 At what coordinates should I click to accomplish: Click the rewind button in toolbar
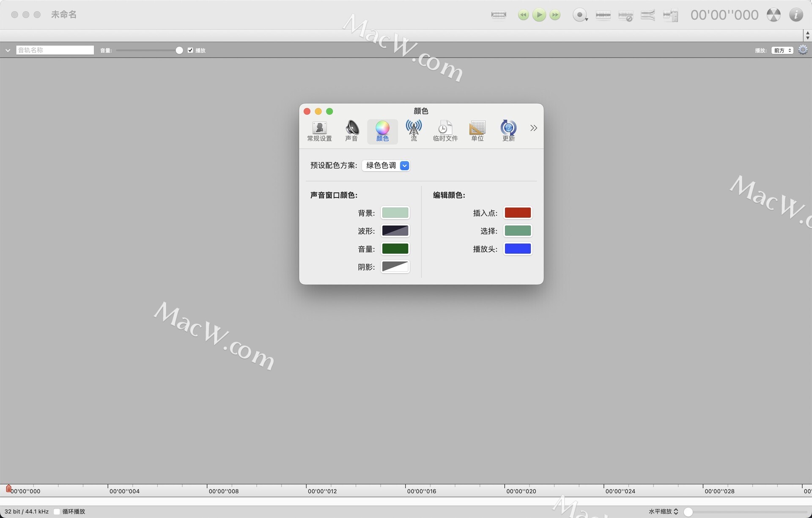coord(523,15)
